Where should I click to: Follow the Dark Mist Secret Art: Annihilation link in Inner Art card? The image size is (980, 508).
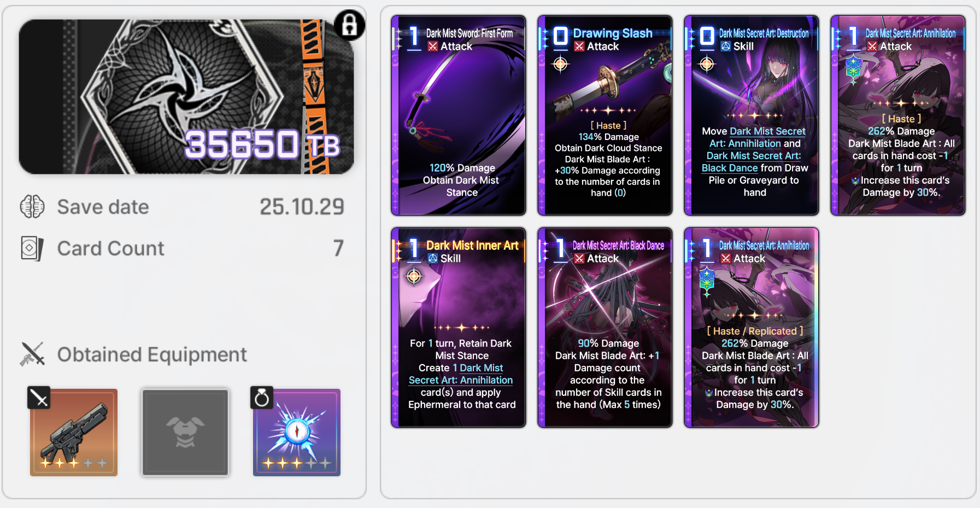click(x=461, y=374)
